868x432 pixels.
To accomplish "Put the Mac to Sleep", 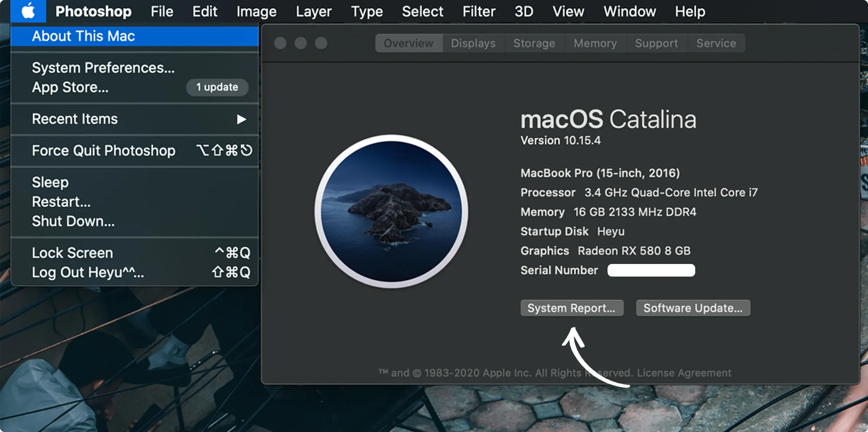I will click(49, 182).
